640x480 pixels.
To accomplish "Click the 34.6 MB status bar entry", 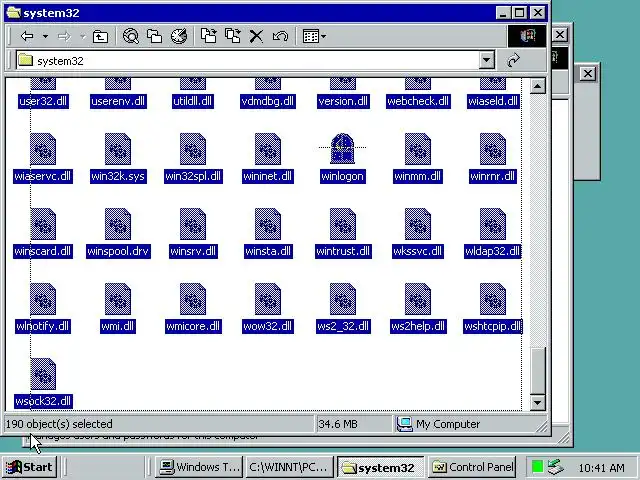I will coord(353,424).
